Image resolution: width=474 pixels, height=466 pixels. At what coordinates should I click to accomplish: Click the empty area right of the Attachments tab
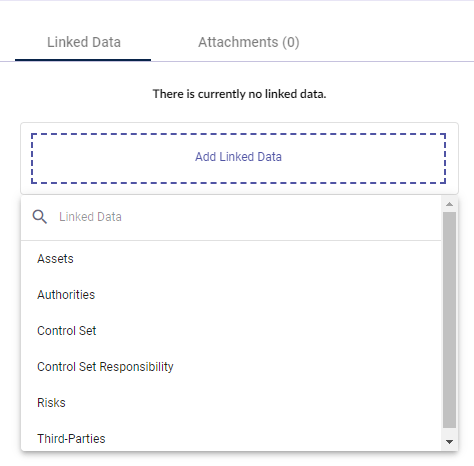(387, 42)
